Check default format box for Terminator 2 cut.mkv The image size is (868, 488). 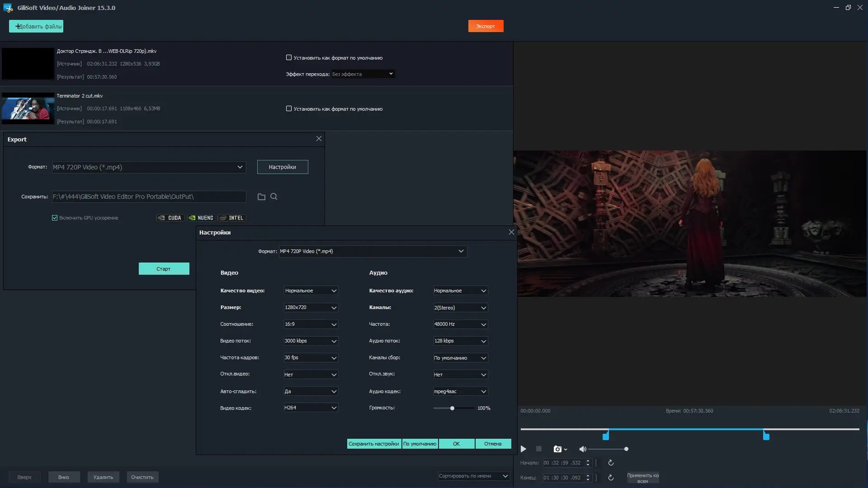[x=289, y=108]
